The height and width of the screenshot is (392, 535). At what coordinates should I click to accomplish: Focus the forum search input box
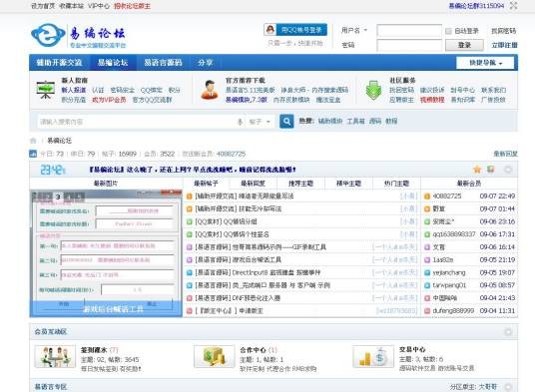pos(137,122)
